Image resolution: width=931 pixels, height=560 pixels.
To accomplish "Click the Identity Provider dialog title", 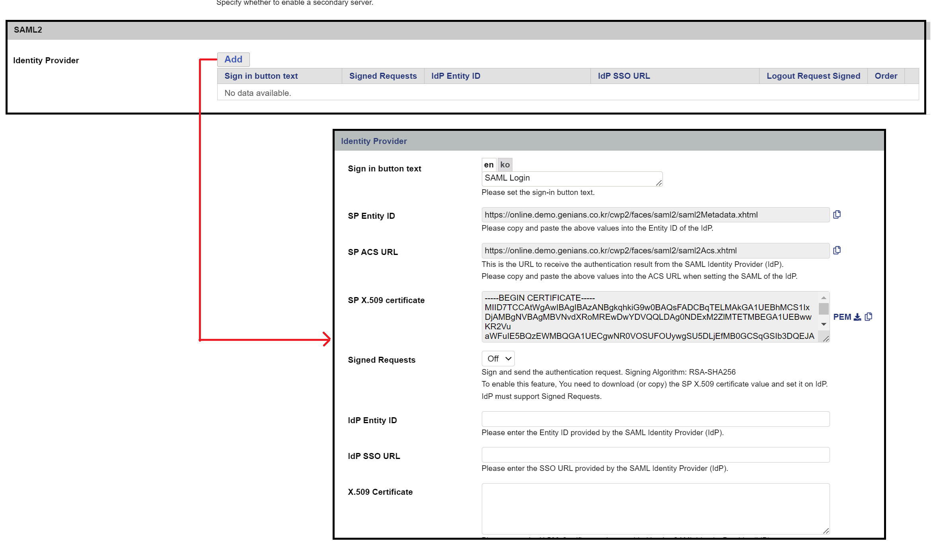I will (374, 141).
